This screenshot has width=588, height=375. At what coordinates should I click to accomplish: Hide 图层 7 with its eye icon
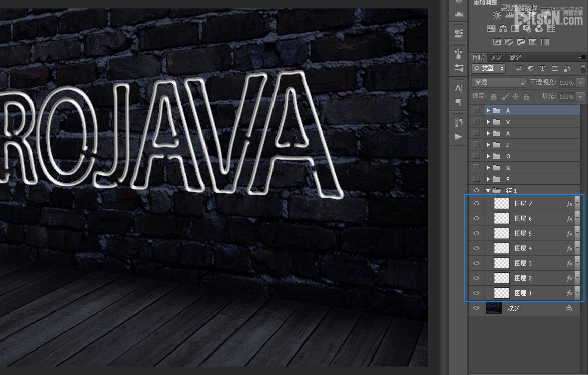(476, 203)
